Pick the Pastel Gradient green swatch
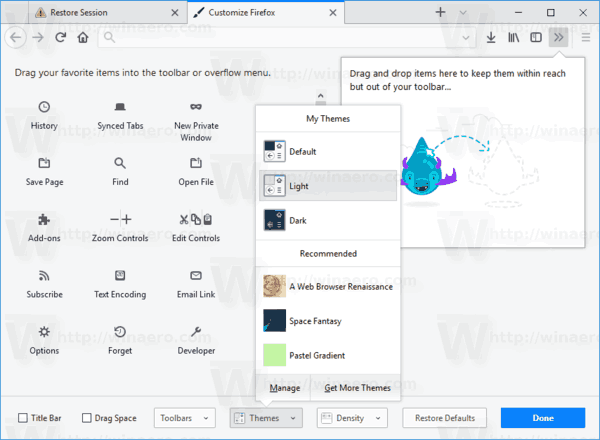Image resolution: width=600 pixels, height=440 pixels. click(275, 355)
